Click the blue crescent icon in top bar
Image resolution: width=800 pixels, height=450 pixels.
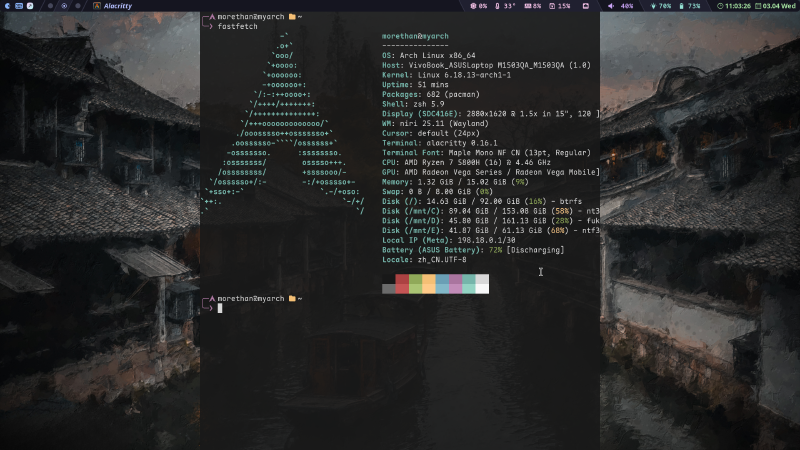(x=7, y=6)
